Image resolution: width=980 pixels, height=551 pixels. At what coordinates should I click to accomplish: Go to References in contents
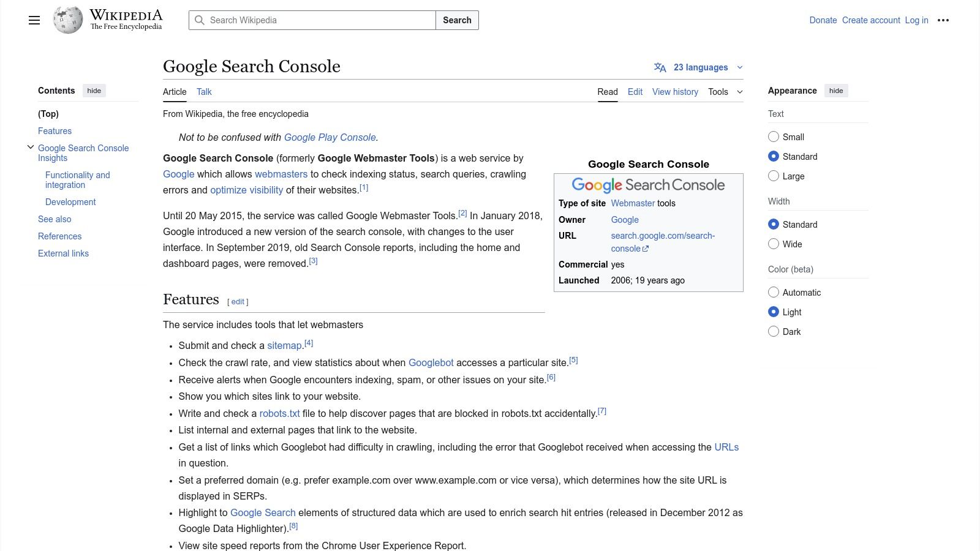(x=59, y=236)
